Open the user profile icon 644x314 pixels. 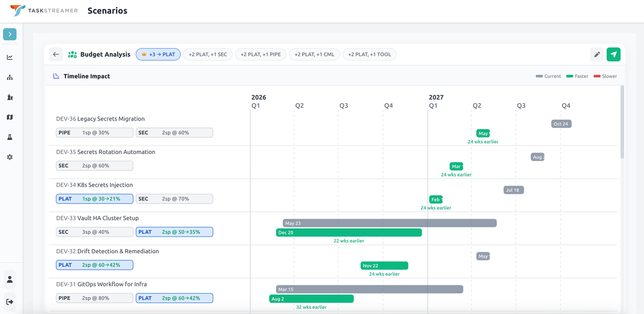10,279
